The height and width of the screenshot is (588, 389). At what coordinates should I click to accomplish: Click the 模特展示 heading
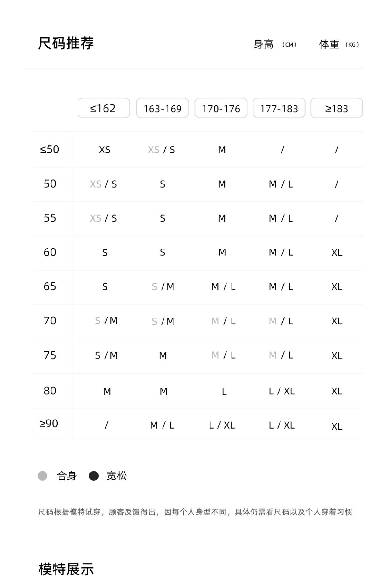tap(66, 569)
